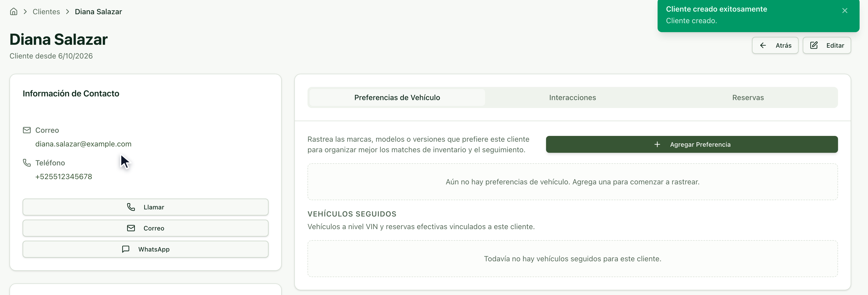Click 'Vehículos a nivel VIN' description text

click(421, 227)
